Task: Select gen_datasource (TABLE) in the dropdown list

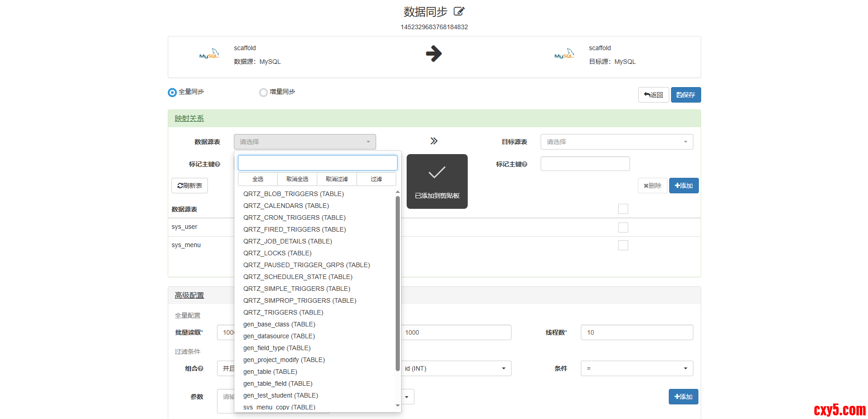Action: [x=279, y=336]
